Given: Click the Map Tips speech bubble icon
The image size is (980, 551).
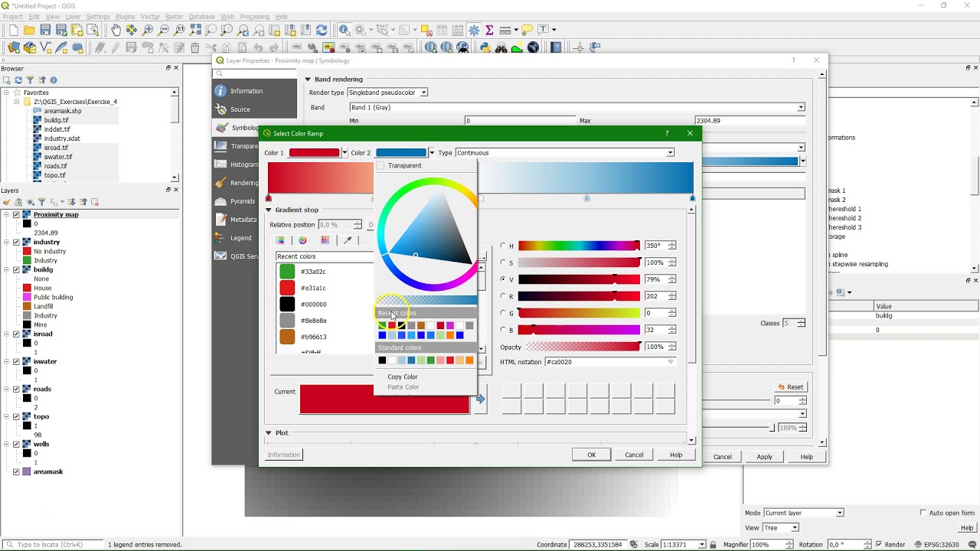Looking at the screenshot, I should pos(526,30).
